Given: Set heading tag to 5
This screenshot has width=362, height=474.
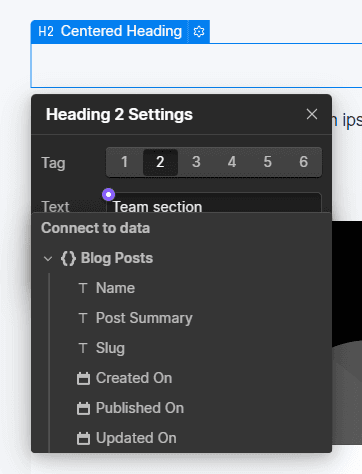Looking at the screenshot, I should pyautogui.click(x=268, y=162).
